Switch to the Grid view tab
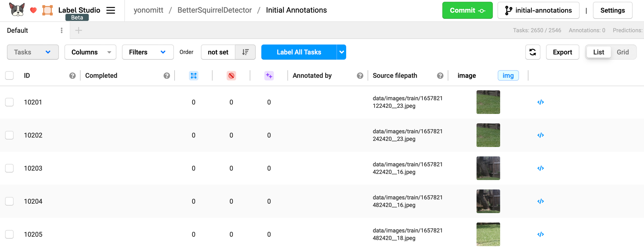Image resolution: width=644 pixels, height=251 pixels. (623, 52)
